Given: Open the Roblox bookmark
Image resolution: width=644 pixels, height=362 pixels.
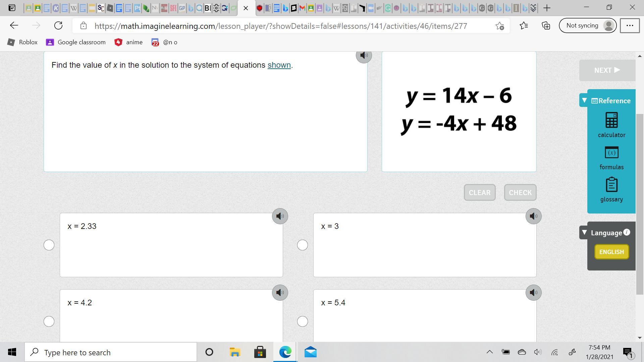Looking at the screenshot, I should tap(22, 42).
